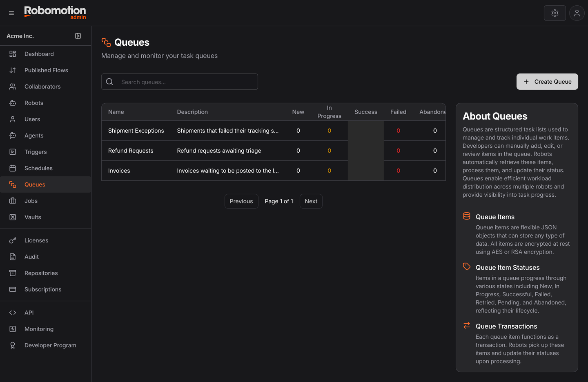Screen dimensions: 588x382
Task: Click the Agents bot icon
Action: pyautogui.click(x=13, y=135)
